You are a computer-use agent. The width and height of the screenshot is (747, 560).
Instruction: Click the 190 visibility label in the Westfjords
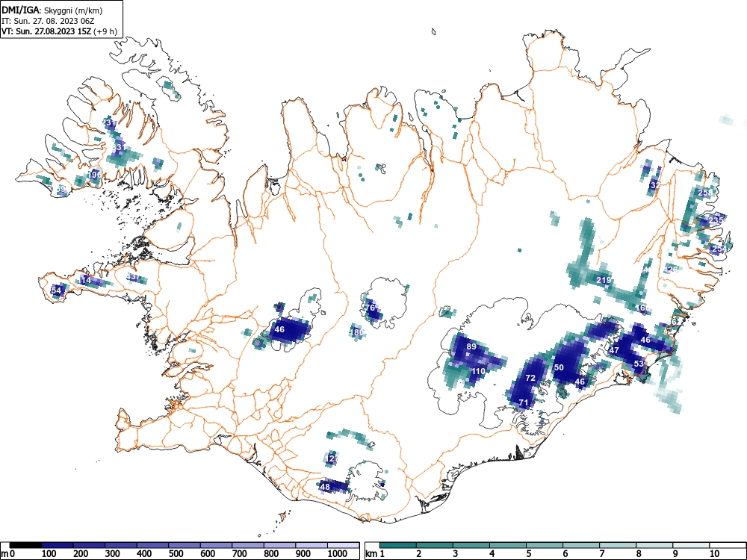[x=96, y=175]
